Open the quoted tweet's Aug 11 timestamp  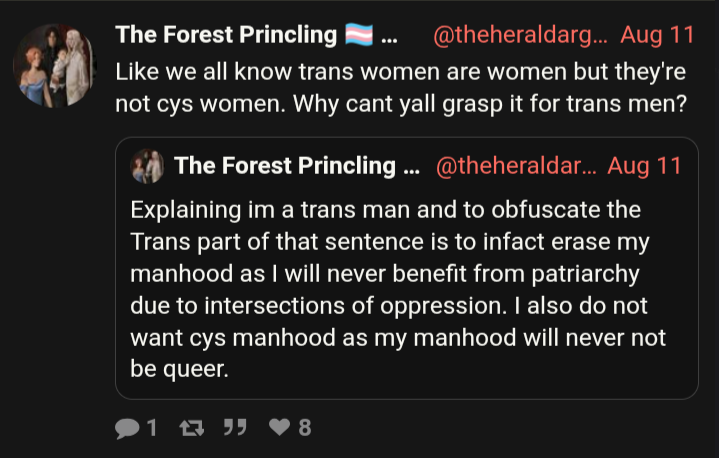644,166
